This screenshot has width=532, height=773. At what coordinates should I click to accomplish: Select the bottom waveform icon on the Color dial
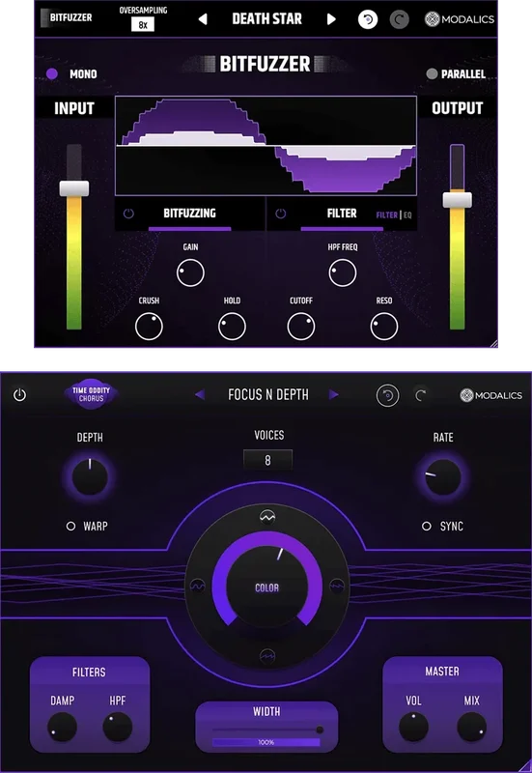pyautogui.click(x=267, y=656)
